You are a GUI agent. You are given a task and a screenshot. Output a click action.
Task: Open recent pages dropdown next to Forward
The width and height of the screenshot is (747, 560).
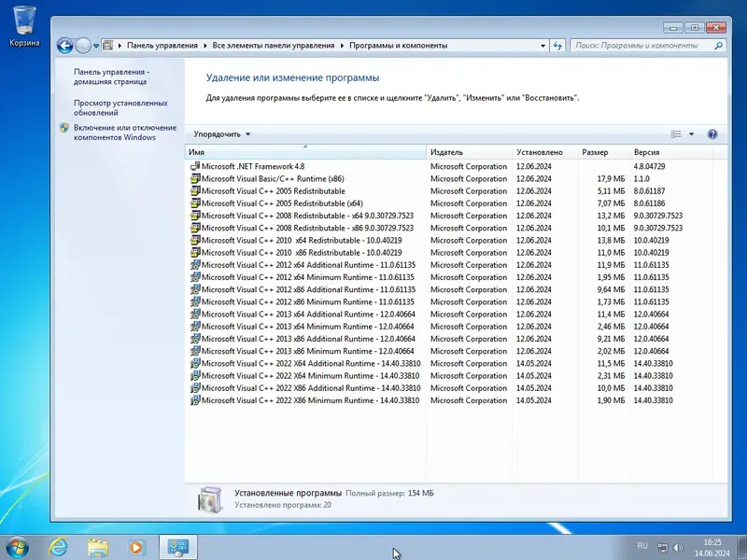coord(96,46)
